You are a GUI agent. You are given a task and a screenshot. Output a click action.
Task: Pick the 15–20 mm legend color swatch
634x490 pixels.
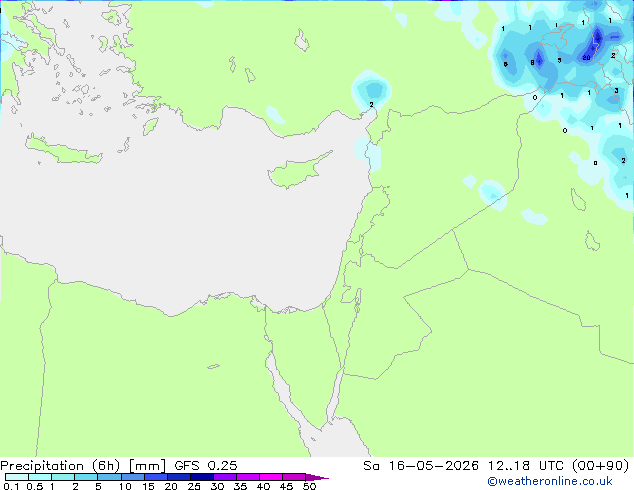(156, 477)
